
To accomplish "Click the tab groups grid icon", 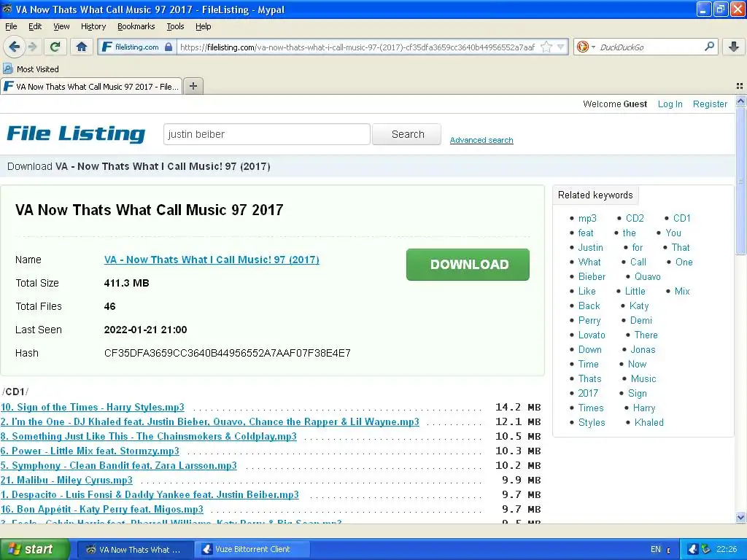I will [740, 86].
